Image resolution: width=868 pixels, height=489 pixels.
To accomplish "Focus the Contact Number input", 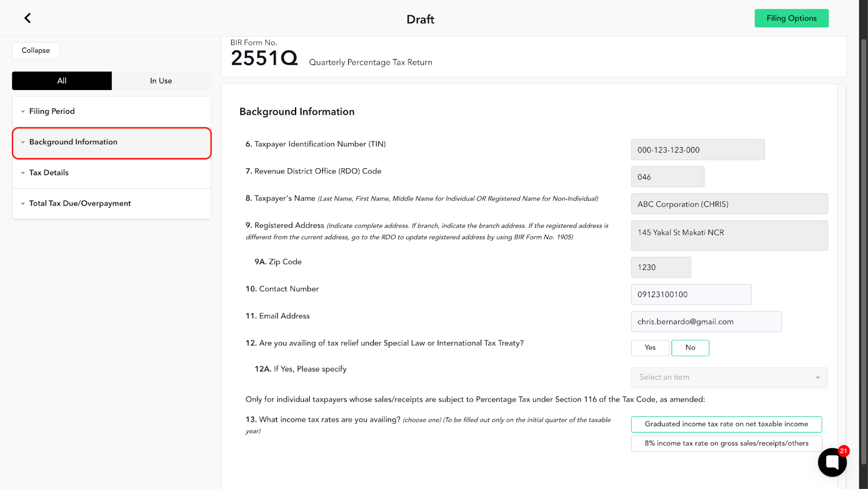I will 691,294.
